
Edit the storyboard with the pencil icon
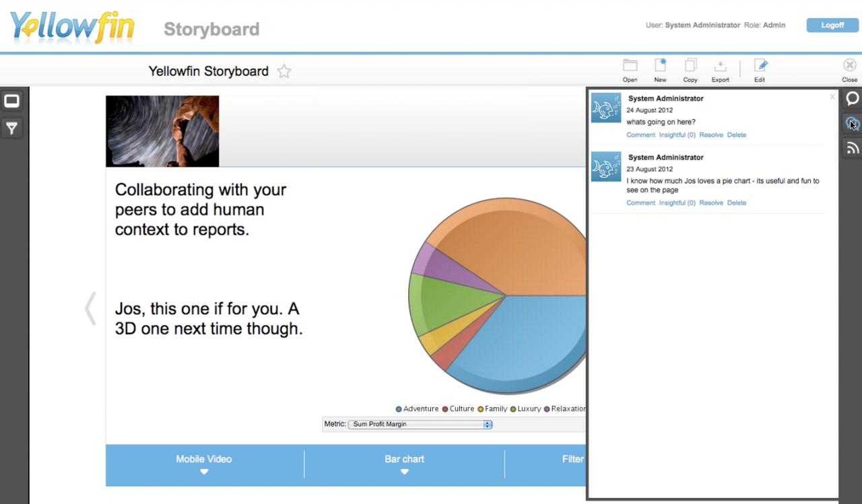760,66
